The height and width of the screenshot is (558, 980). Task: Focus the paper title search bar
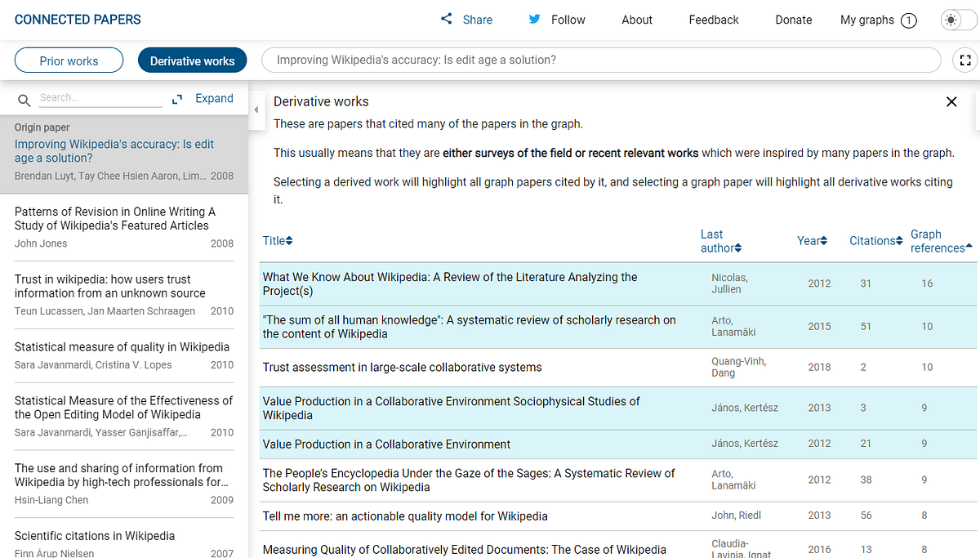point(601,60)
